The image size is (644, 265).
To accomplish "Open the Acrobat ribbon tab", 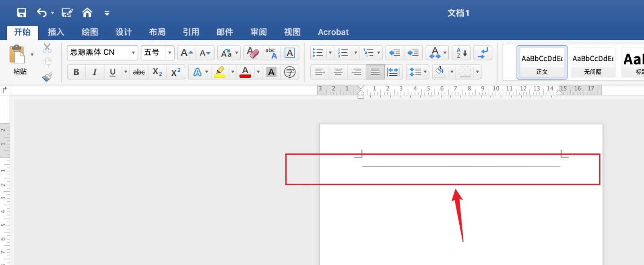I will click(x=333, y=32).
